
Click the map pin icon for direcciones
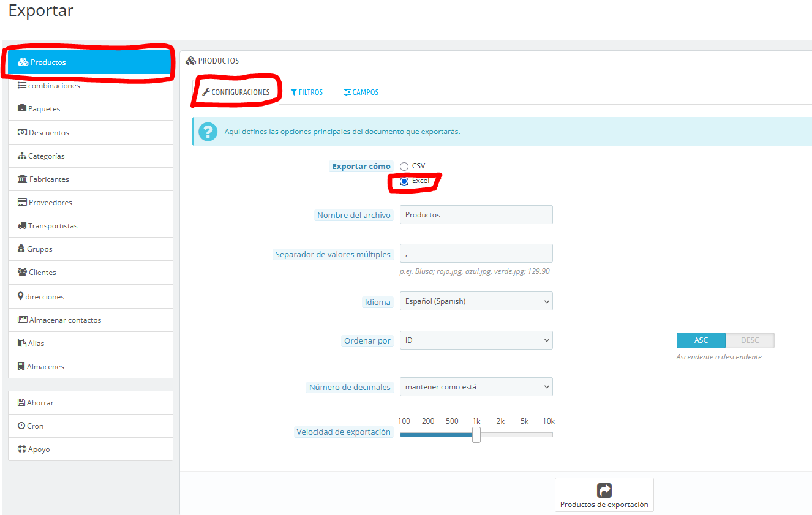coord(21,296)
